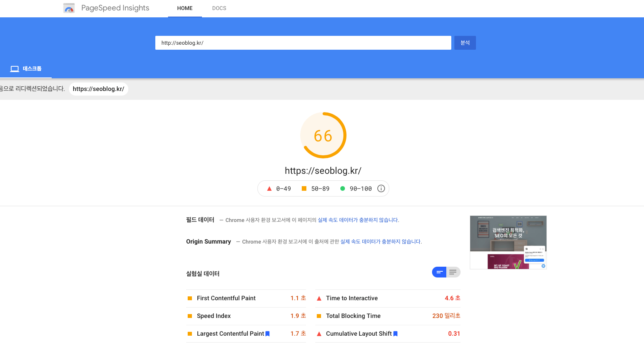Click the orange square 50–89 legend icon
644x343 pixels.
click(304, 188)
